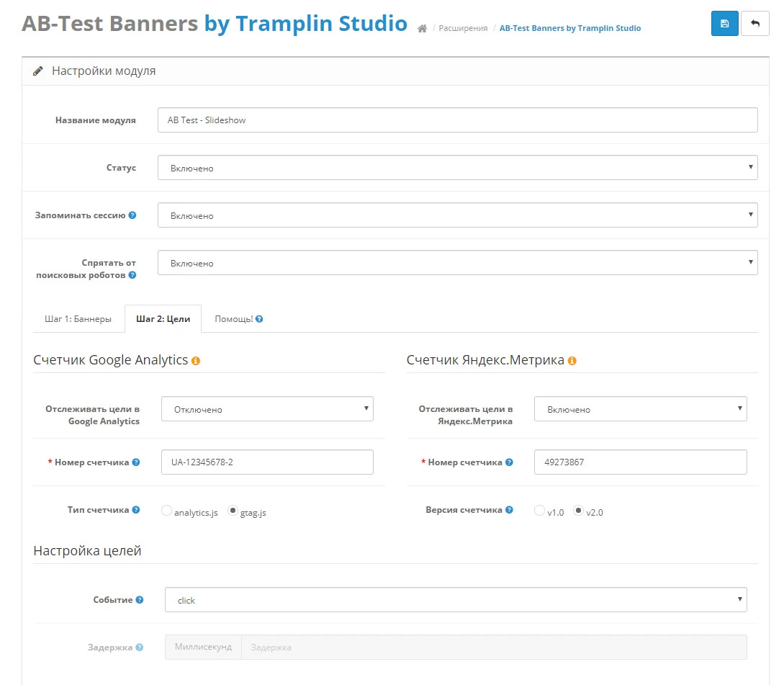The image size is (784, 690).
Task: Open the Статус dropdown
Action: click(x=457, y=168)
